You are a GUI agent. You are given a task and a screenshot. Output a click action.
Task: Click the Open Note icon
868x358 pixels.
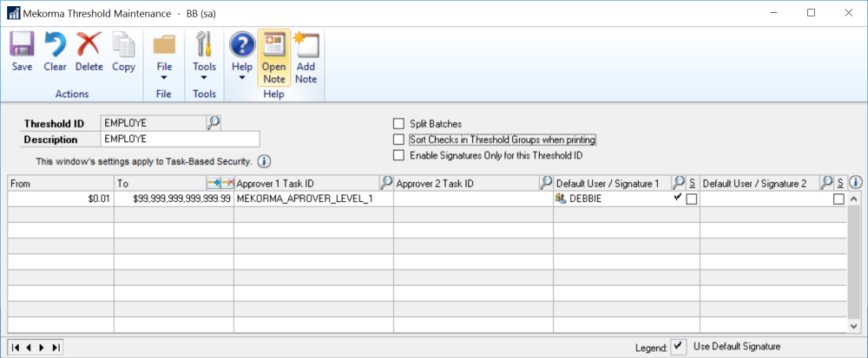[x=274, y=58]
